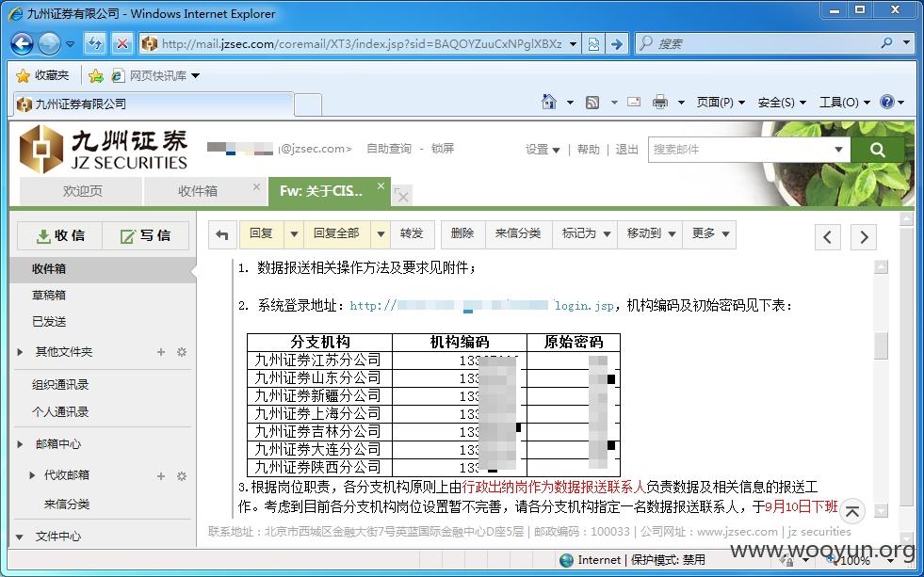Click the browser Back arrow button
924x577 pixels.
click(x=23, y=43)
